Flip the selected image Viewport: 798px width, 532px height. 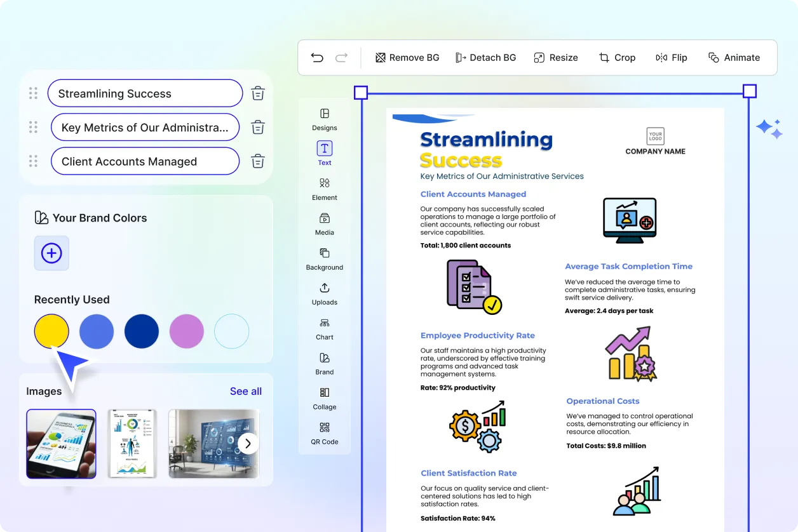pos(672,58)
